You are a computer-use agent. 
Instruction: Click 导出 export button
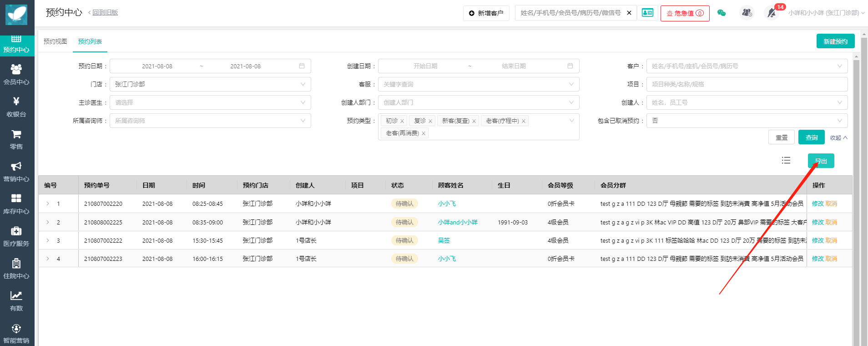[x=821, y=161]
